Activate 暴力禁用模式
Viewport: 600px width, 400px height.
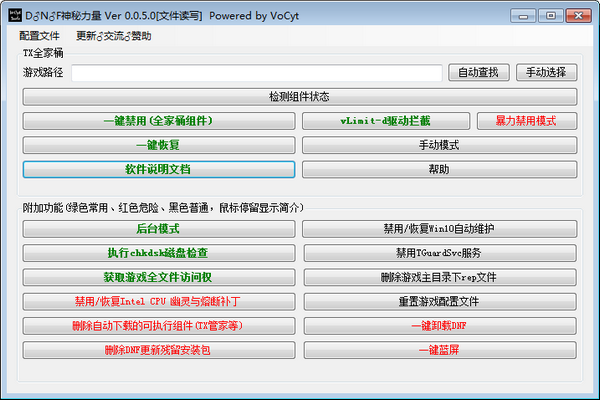tap(527, 121)
